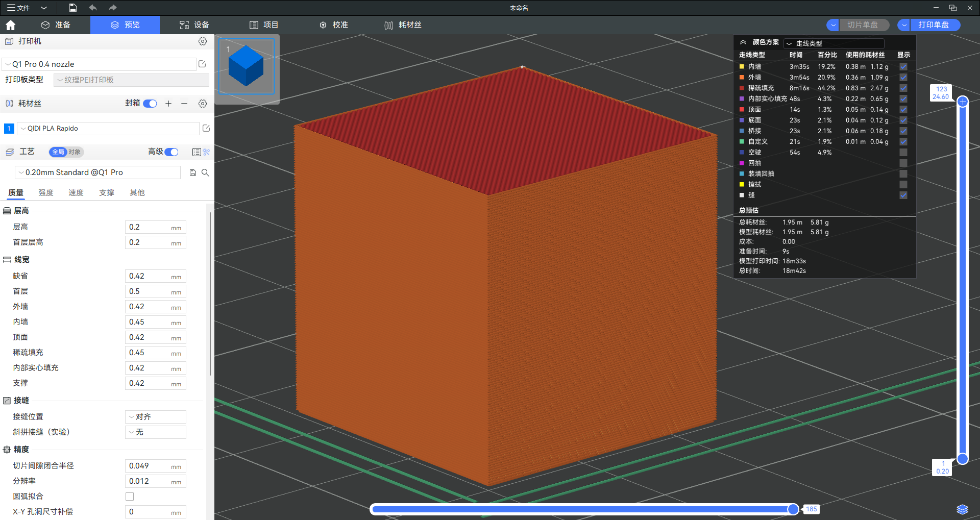
Task: Open printer settings gear icon
Action: (x=203, y=41)
